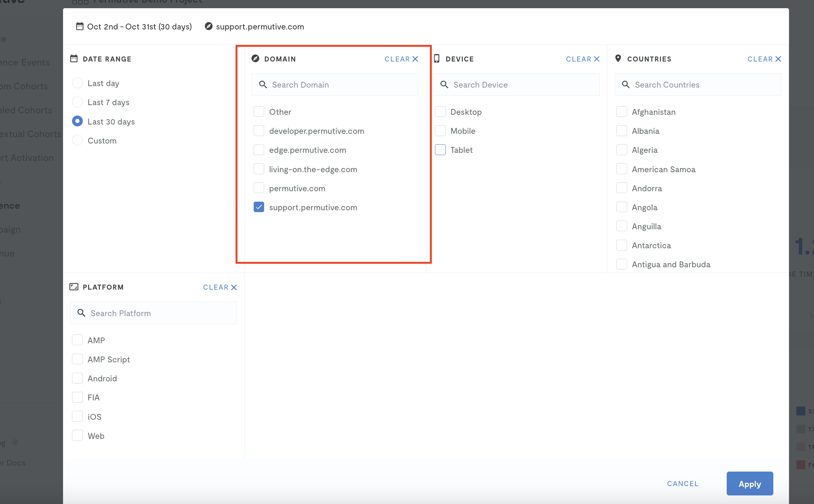Focus the Search Device input

point(516,85)
